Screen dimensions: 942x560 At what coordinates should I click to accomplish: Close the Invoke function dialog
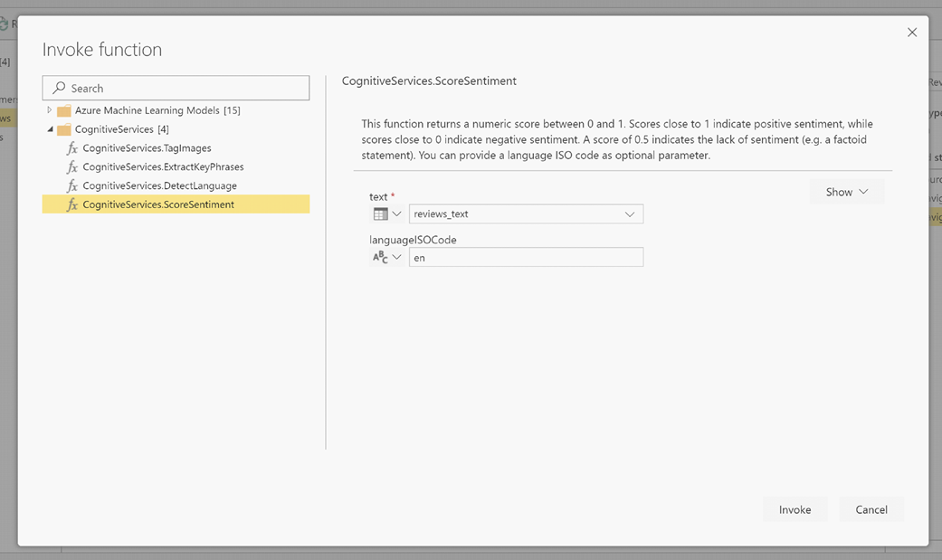point(912,33)
